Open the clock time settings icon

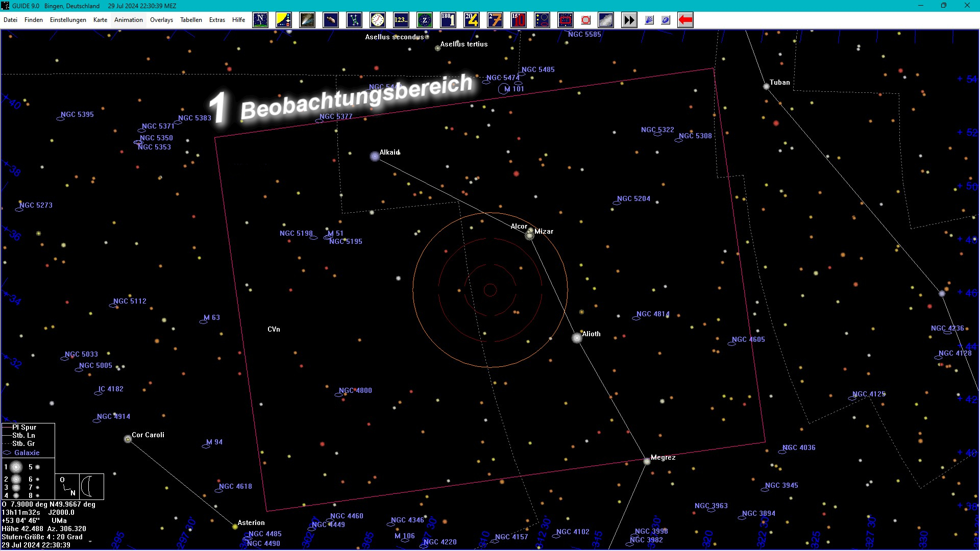click(x=378, y=20)
